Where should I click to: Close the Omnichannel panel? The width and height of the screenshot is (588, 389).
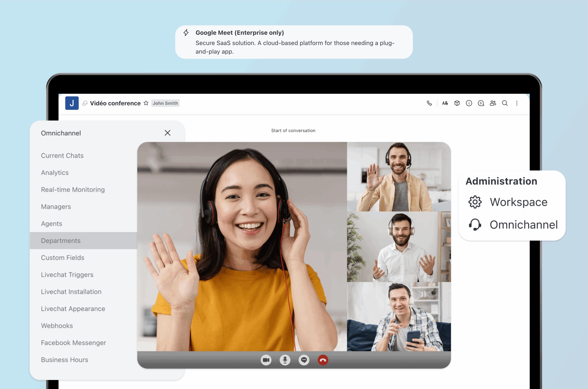pyautogui.click(x=167, y=133)
